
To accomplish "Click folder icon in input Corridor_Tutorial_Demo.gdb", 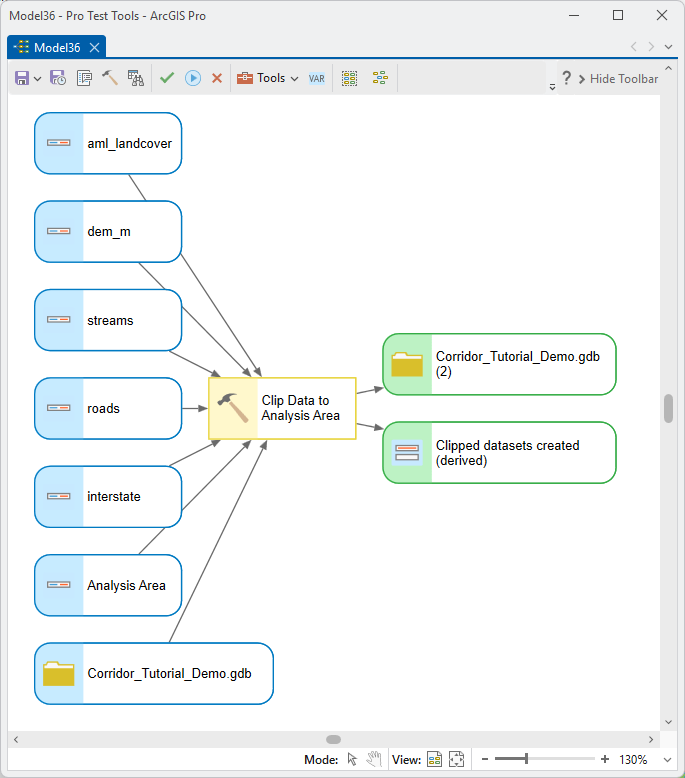I will [x=59, y=673].
